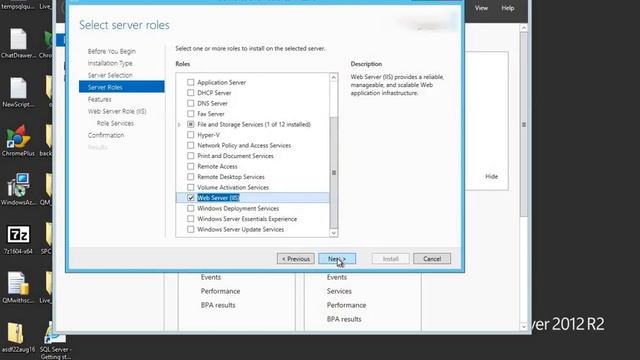This screenshot has height=360, width=640.
Task: Go to Server Selection step
Action: point(110,75)
